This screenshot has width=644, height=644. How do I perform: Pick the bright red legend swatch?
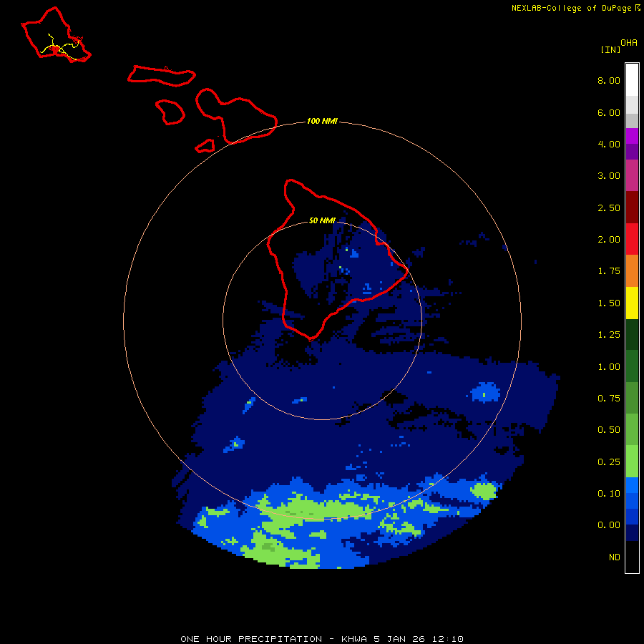tap(632, 239)
